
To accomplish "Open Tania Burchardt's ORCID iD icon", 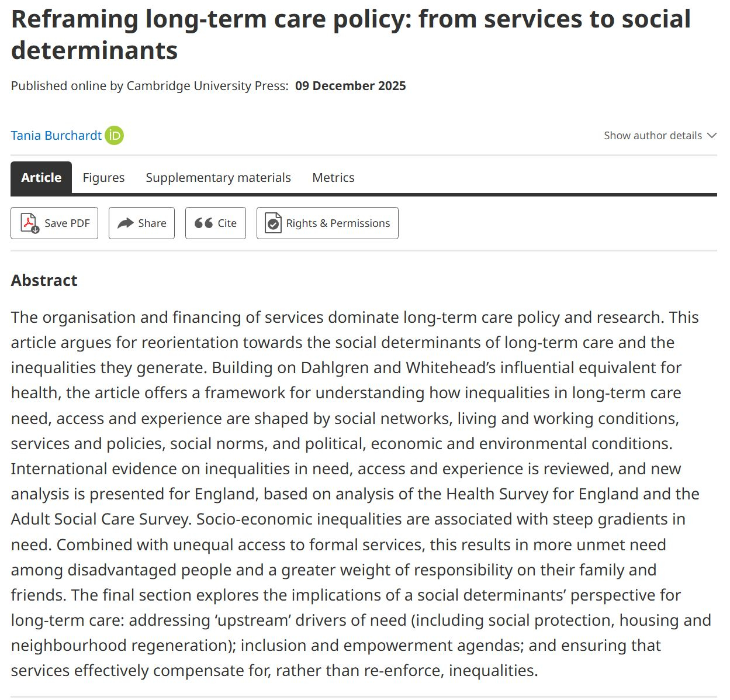I will coord(115,136).
